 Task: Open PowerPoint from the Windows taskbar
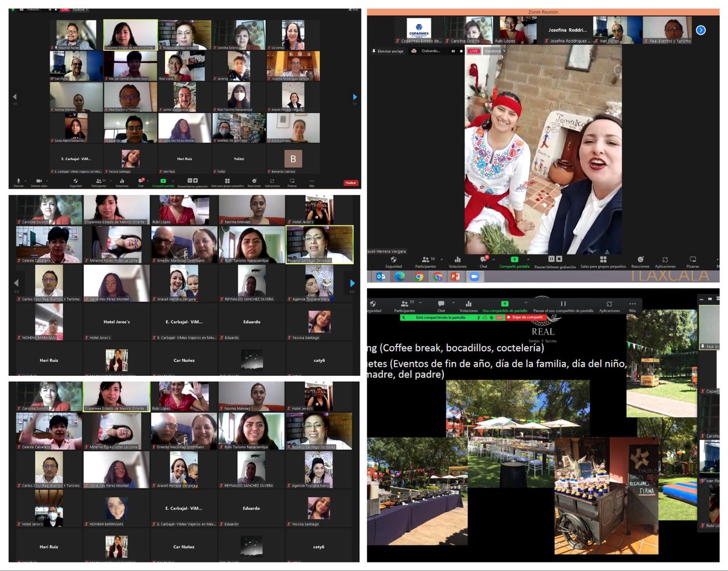point(455,277)
